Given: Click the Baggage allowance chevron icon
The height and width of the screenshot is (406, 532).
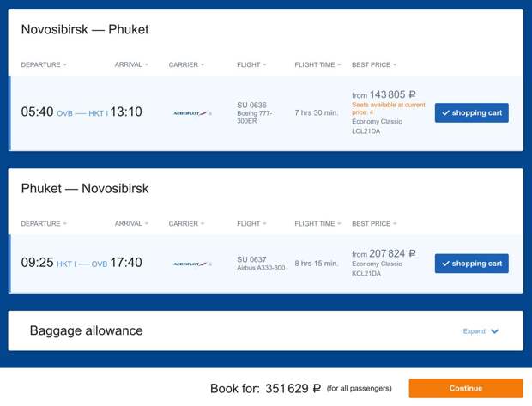Looking at the screenshot, I should click(495, 331).
